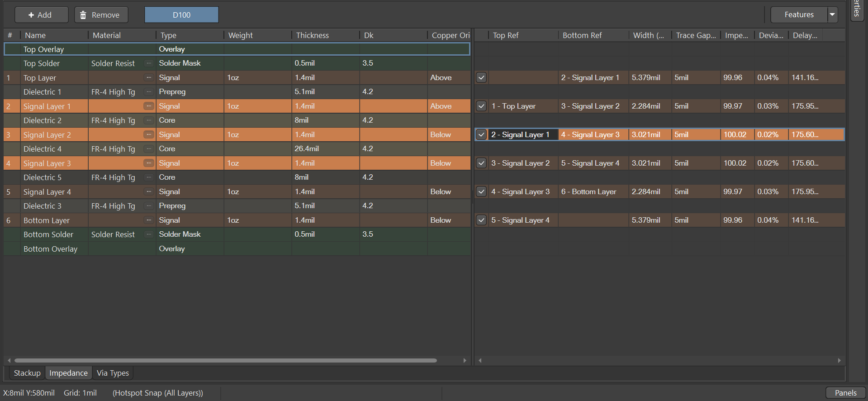Image resolution: width=868 pixels, height=401 pixels.
Task: Click the Material column header
Action: coord(122,35)
